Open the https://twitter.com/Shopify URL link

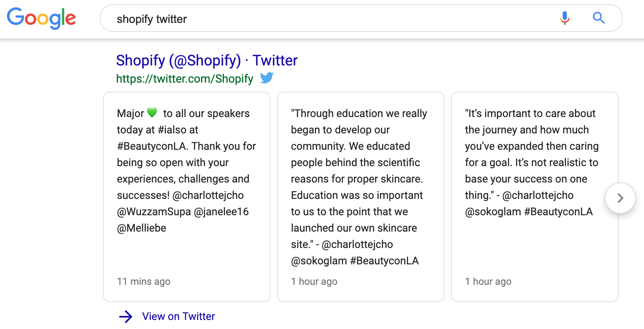185,79
